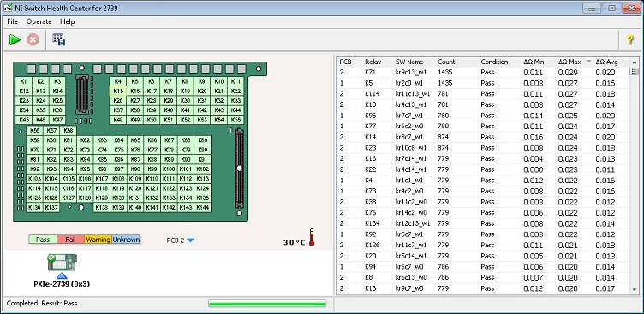Open the Operate menu
The image size is (644, 314).
(x=39, y=21)
